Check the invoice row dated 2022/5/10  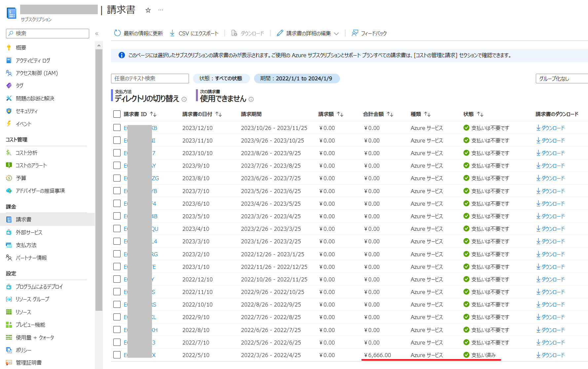click(117, 355)
